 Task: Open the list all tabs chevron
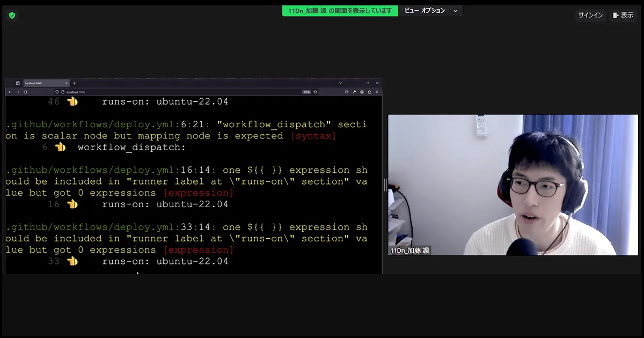[x=340, y=83]
